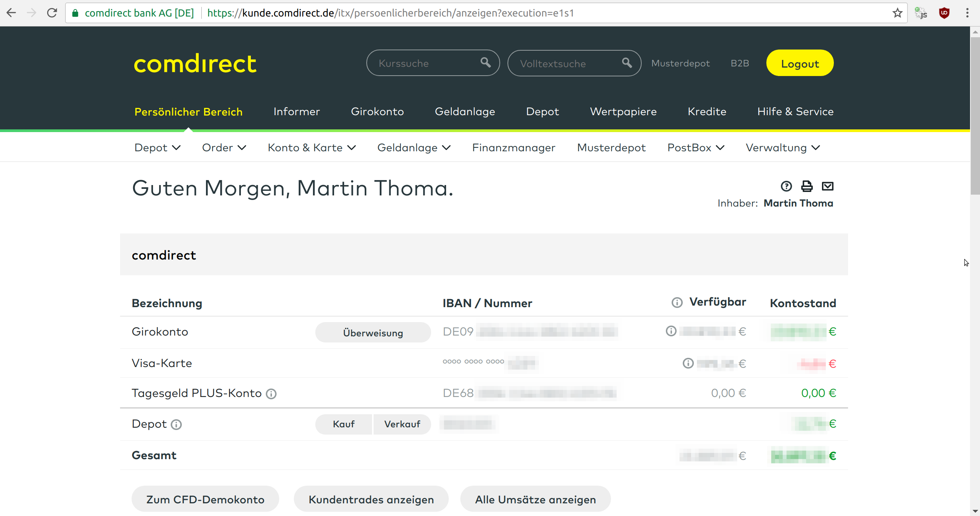Image resolution: width=980 pixels, height=516 pixels.
Task: Open the help question mark icon
Action: point(786,186)
